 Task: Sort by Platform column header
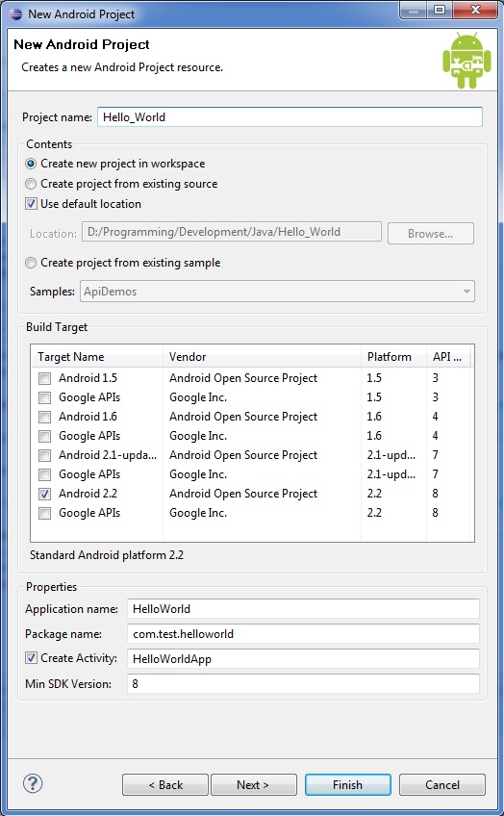click(393, 356)
